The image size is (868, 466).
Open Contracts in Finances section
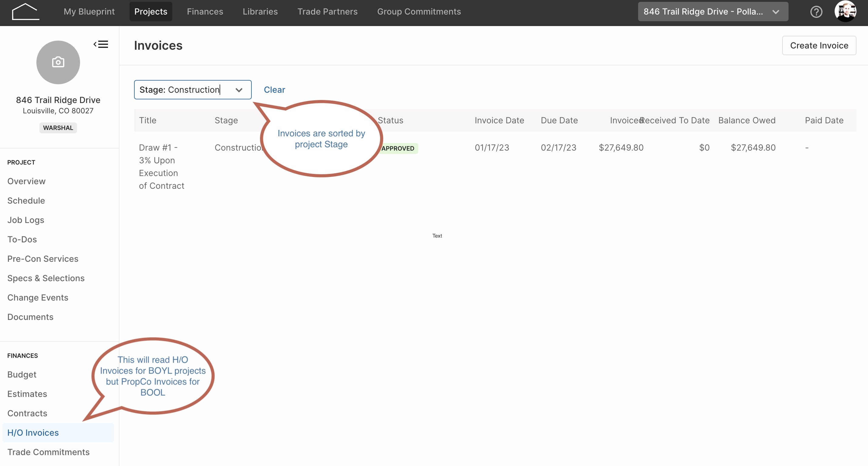[x=27, y=413]
